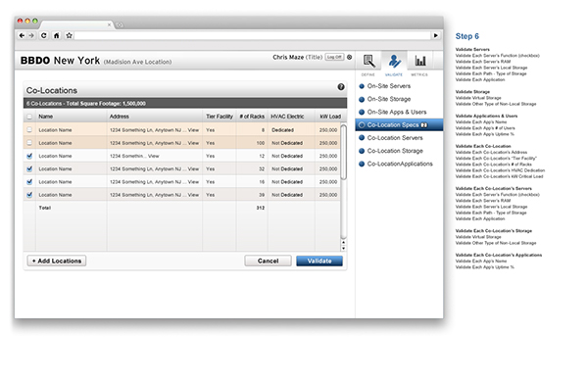Click the blue Validate button
Viewport: 588px width, 380px height.
tap(319, 261)
